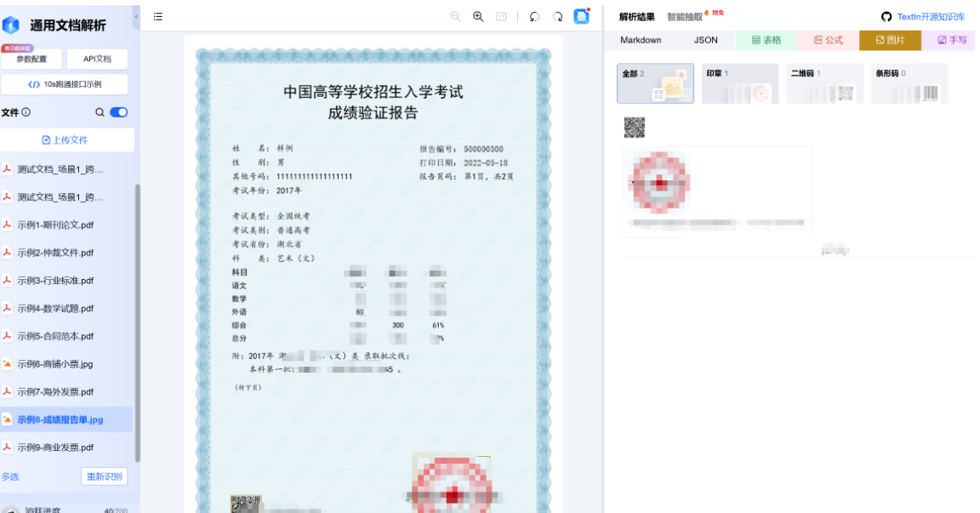Image resolution: width=980 pixels, height=513 pixels.
Task: Click 报告页码: 第1页, 共2页 text
Action: pos(467,177)
